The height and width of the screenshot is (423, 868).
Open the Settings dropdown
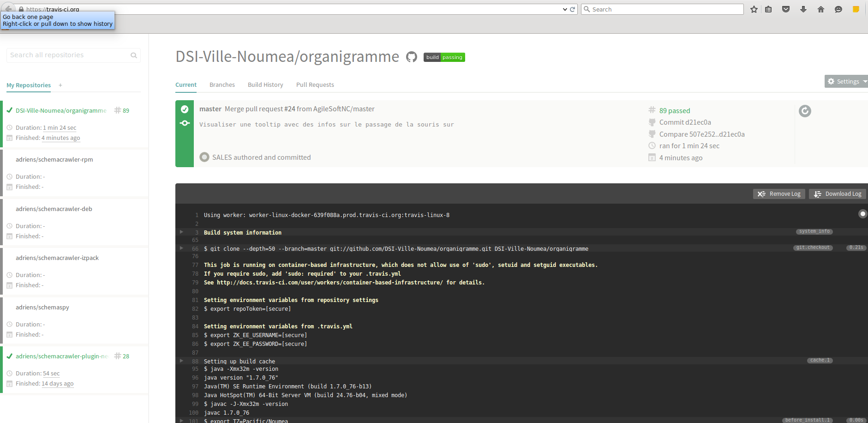(846, 81)
